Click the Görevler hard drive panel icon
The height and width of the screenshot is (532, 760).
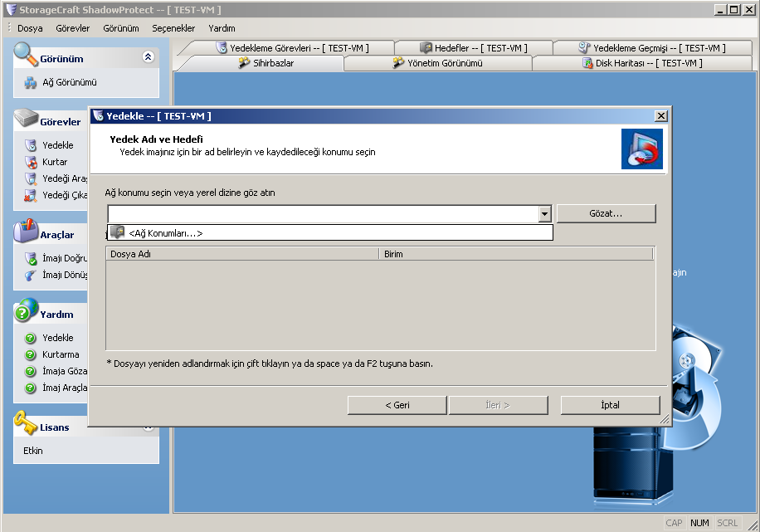tap(26, 119)
